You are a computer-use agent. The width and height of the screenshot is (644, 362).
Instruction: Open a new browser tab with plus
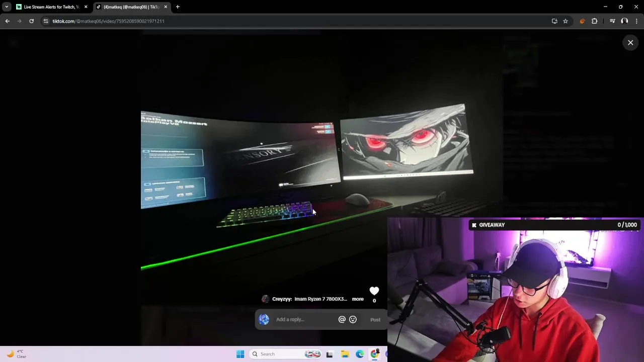pos(178,7)
